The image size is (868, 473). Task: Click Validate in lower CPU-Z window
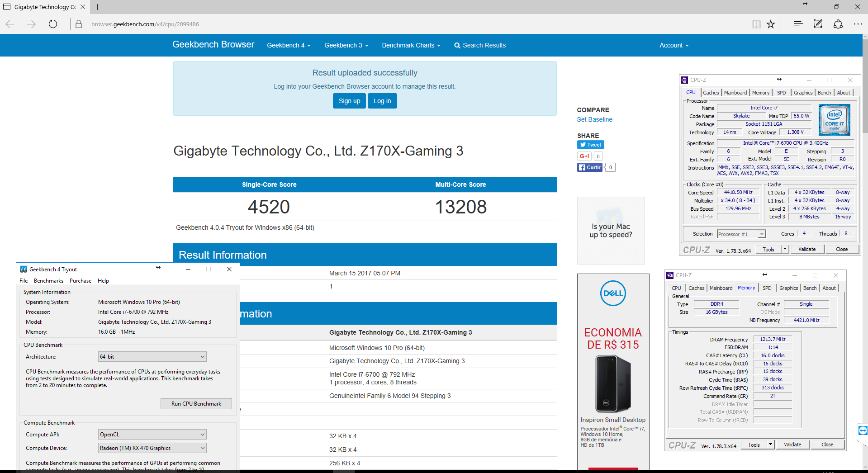pos(792,445)
